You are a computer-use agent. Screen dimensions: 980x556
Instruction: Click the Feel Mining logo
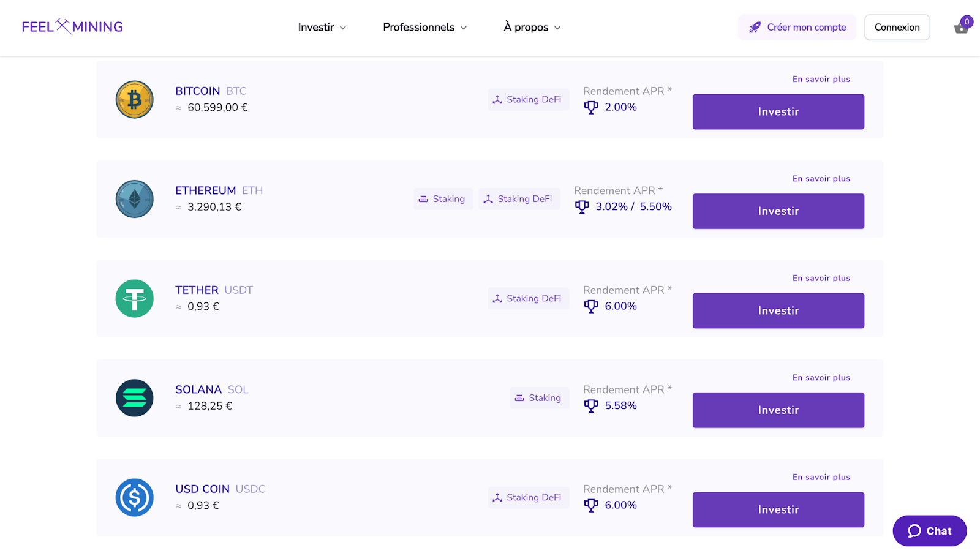coord(72,27)
